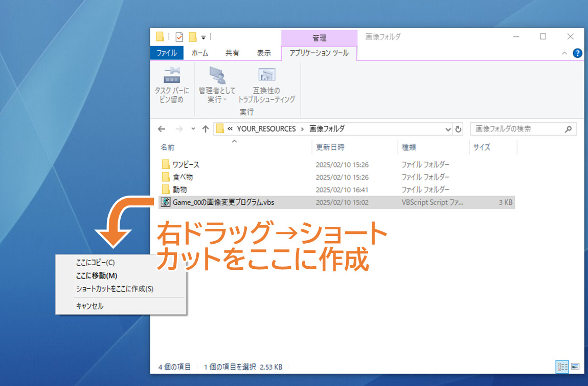The height and width of the screenshot is (386, 588).
Task: Click the VBScript Script ファ... type cell
Action: [433, 202]
